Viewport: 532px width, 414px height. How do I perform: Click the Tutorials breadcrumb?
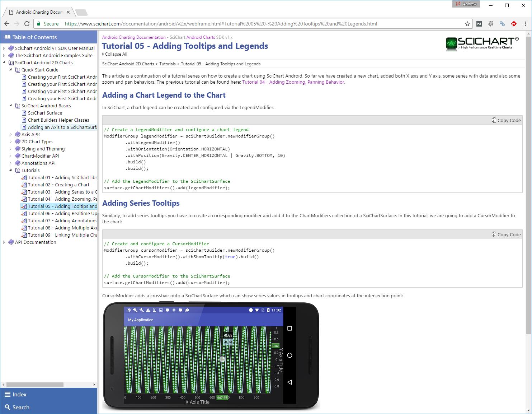click(x=168, y=64)
